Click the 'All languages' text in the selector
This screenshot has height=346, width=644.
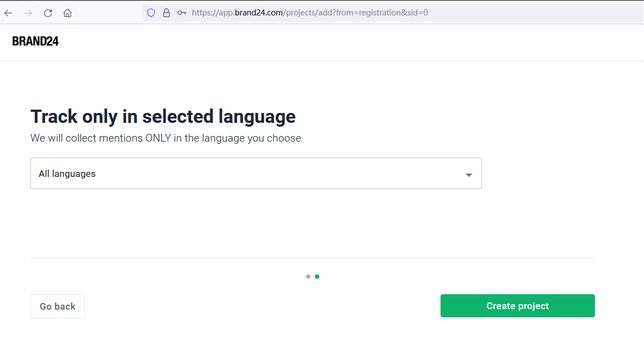pyautogui.click(x=67, y=174)
